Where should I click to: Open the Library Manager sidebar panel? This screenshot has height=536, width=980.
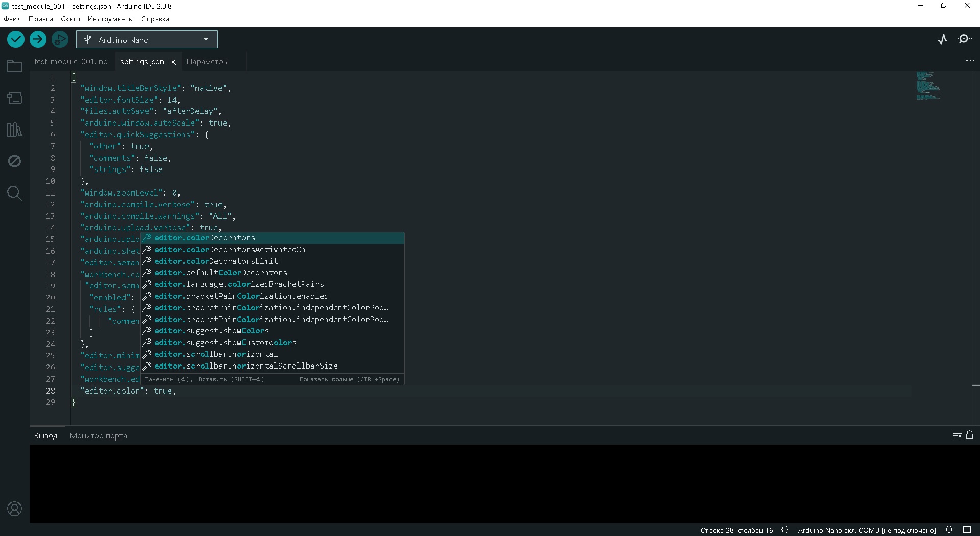(x=15, y=129)
